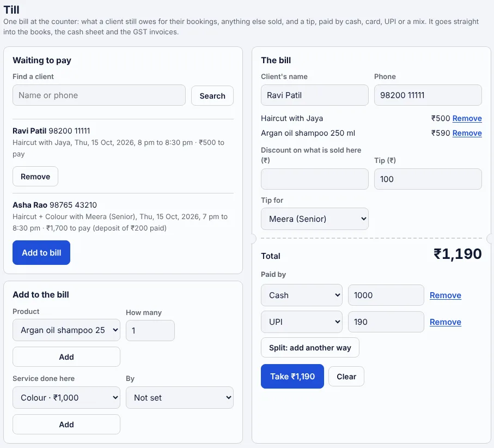Split payment by adding another way
The width and height of the screenshot is (494, 448).
click(x=310, y=347)
